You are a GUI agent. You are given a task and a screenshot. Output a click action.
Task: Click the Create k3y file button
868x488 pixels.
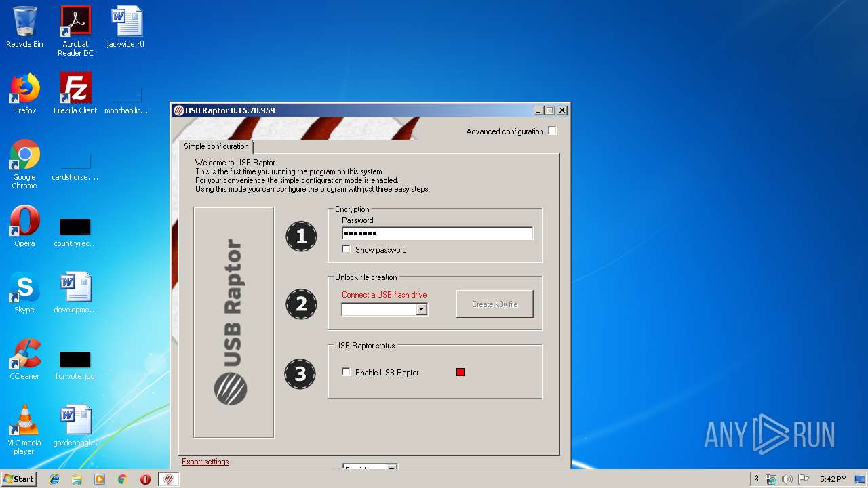tap(495, 304)
